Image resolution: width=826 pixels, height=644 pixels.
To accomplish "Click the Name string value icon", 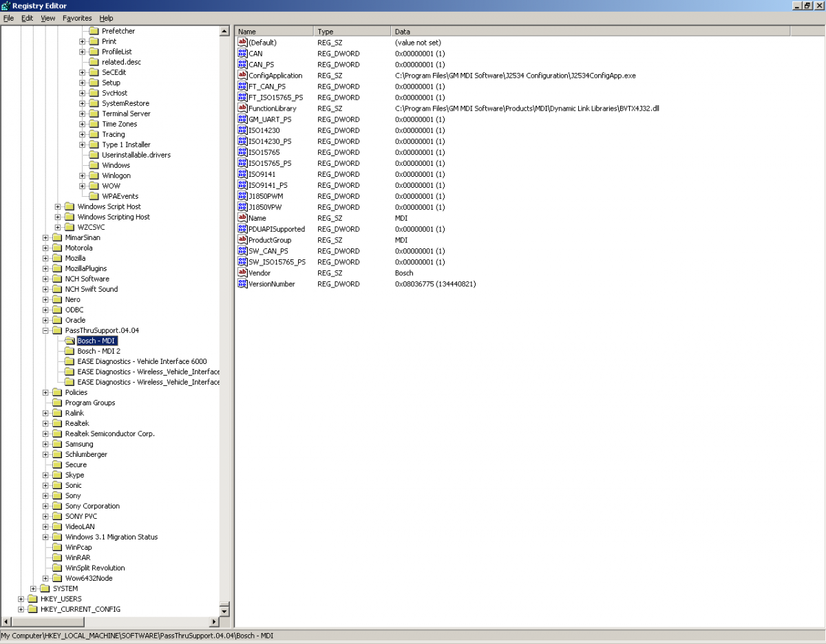I will [242, 218].
